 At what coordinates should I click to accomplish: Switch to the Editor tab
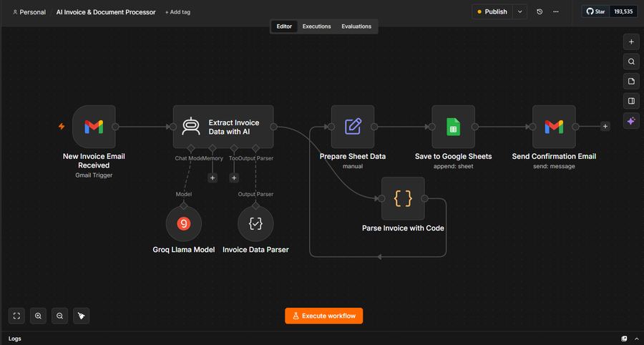(x=284, y=26)
